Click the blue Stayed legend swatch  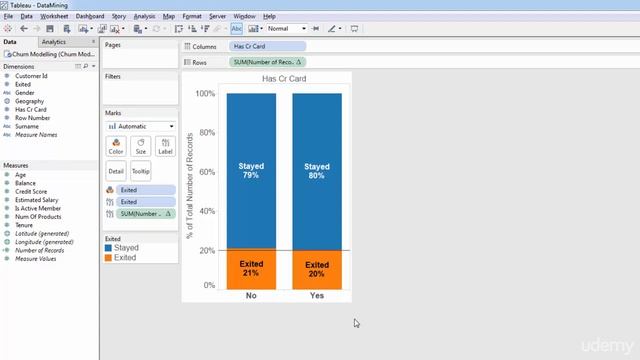[108, 248]
